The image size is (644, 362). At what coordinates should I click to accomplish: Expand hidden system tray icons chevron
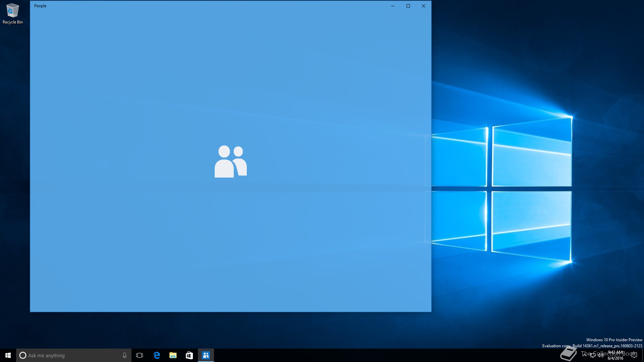pos(585,355)
